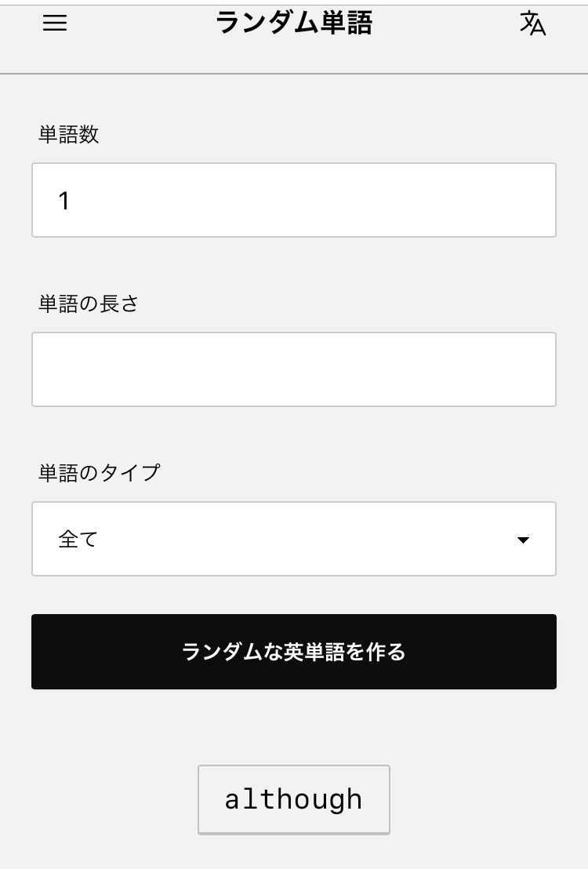
Task: Place cursor in the word length box
Action: coord(294,369)
